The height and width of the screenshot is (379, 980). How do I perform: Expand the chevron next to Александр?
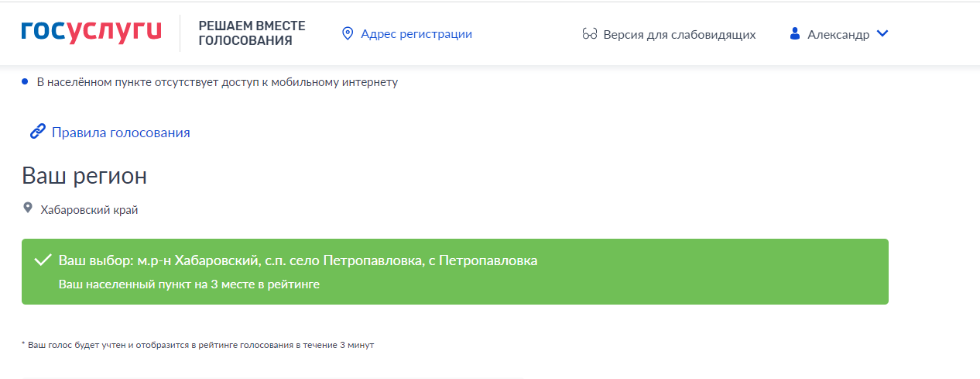882,33
